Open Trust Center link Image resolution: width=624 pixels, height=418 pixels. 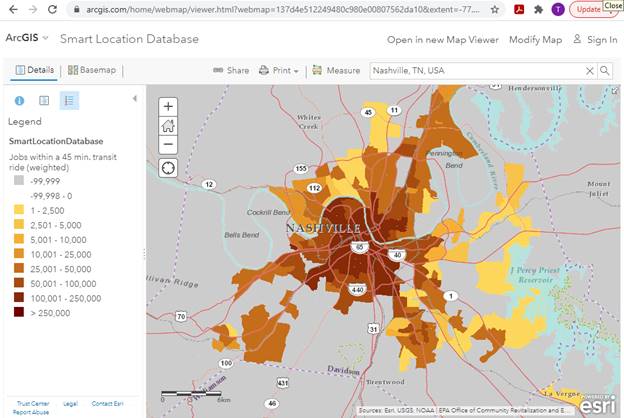[x=33, y=404]
